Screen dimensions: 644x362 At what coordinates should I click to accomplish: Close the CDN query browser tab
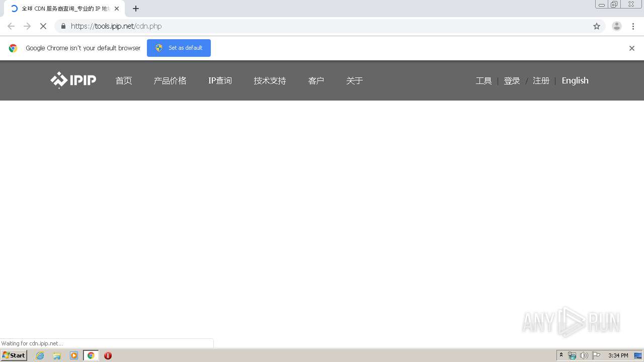click(x=117, y=9)
